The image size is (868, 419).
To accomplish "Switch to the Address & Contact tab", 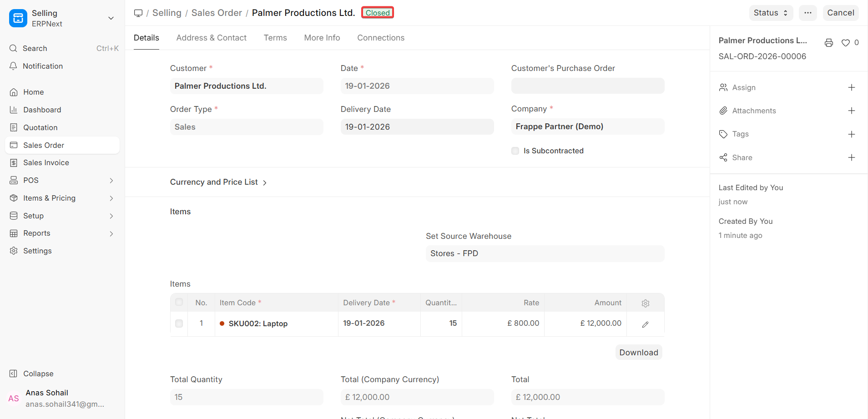I will (x=211, y=38).
